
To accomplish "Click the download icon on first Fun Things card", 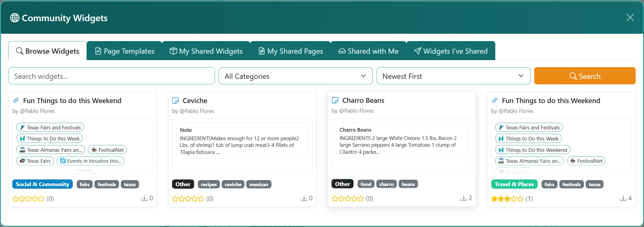I will pos(144,198).
